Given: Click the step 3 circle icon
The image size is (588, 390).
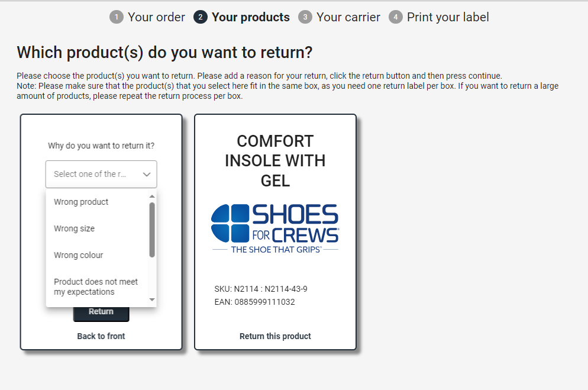Looking at the screenshot, I should coord(305,17).
